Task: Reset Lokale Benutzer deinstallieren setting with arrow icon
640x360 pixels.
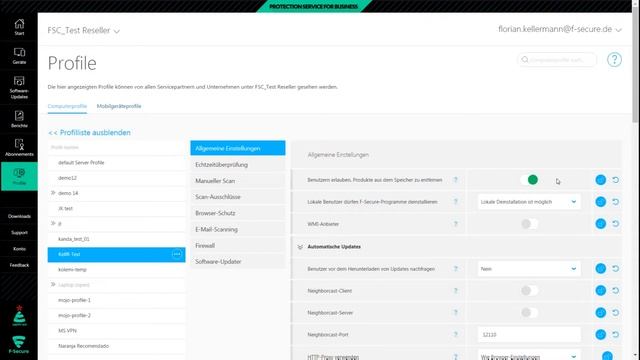Action: point(616,202)
